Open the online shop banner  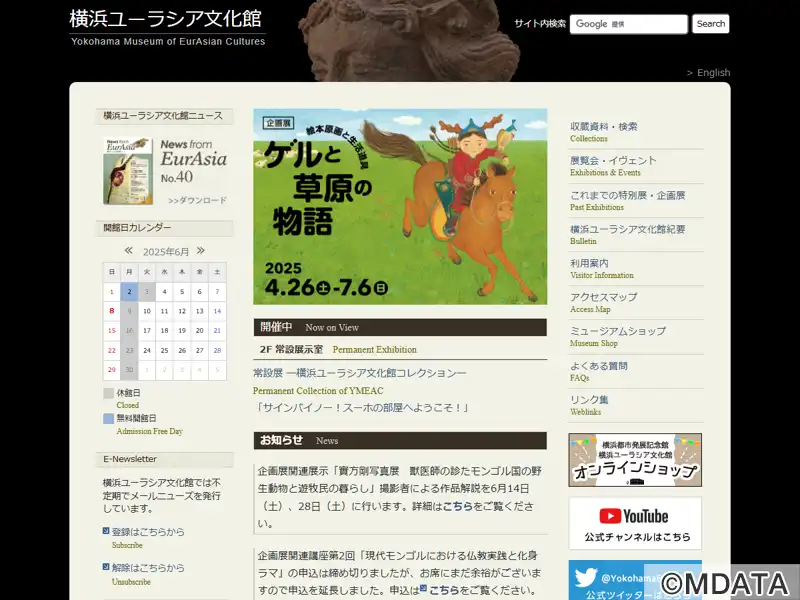635,460
